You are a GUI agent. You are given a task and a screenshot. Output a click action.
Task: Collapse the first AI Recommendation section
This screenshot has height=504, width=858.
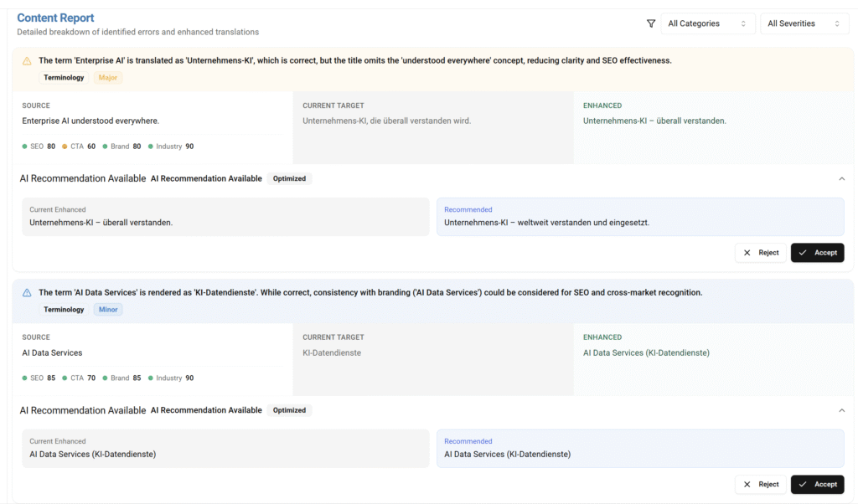841,178
